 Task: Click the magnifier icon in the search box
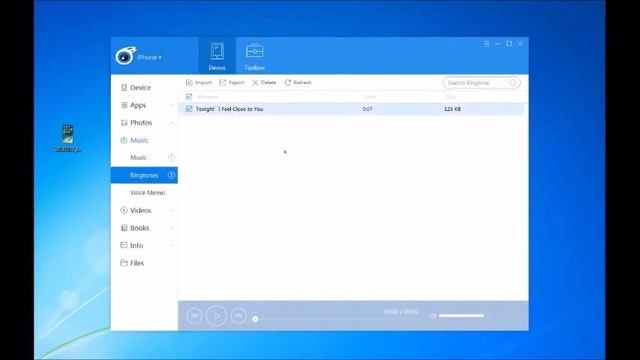(x=513, y=83)
